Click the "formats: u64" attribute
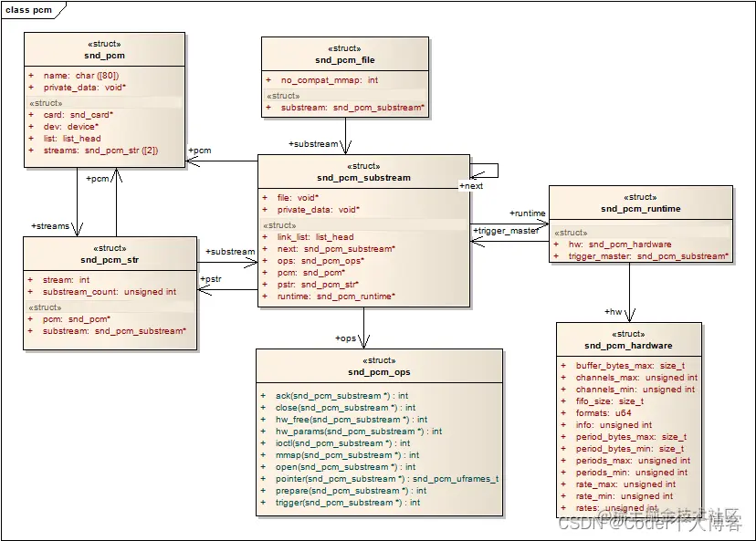Image resolution: width=756 pixels, height=541 pixels. tap(604, 413)
